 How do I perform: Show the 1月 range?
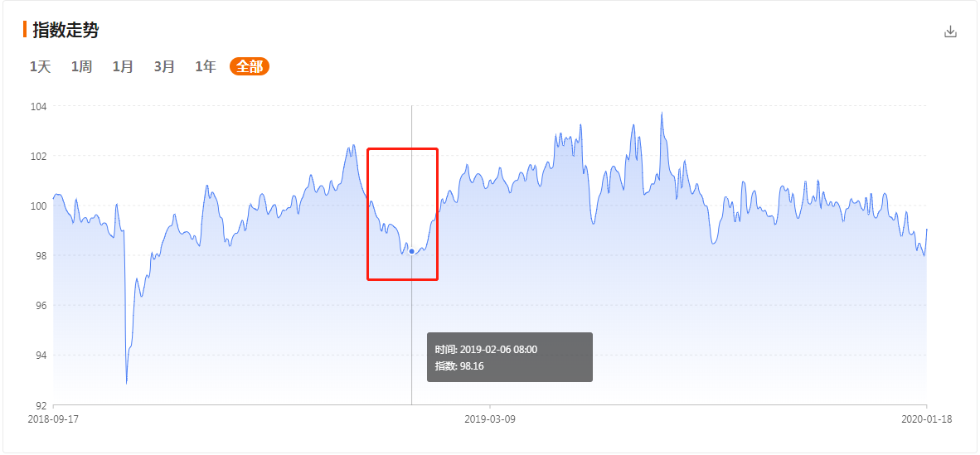click(124, 67)
